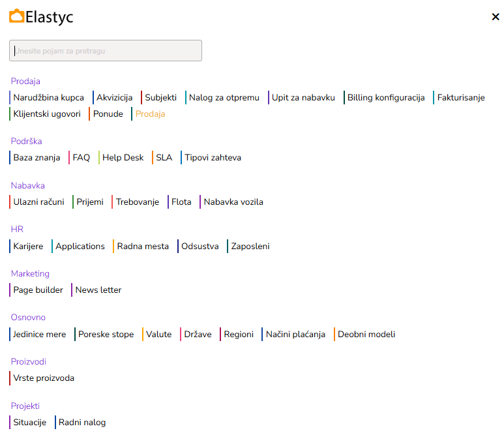Open Tipovi zahteva link
This screenshot has width=504, height=435.
[213, 158]
